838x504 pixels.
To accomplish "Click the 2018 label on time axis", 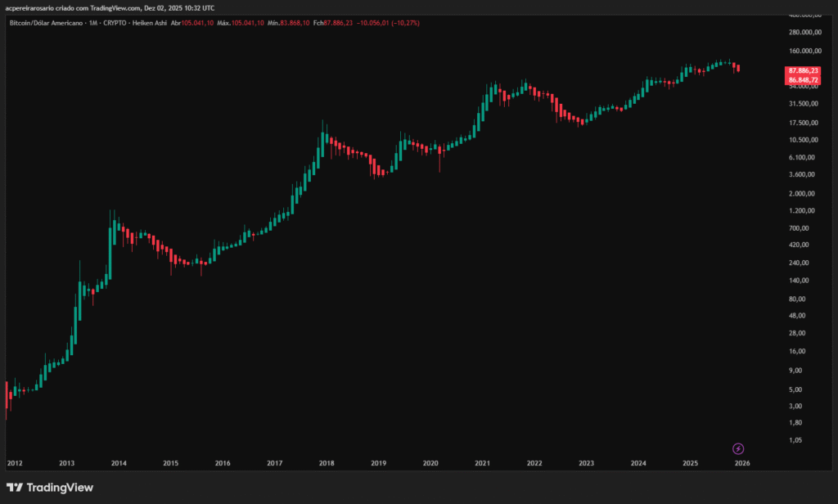I will (327, 463).
